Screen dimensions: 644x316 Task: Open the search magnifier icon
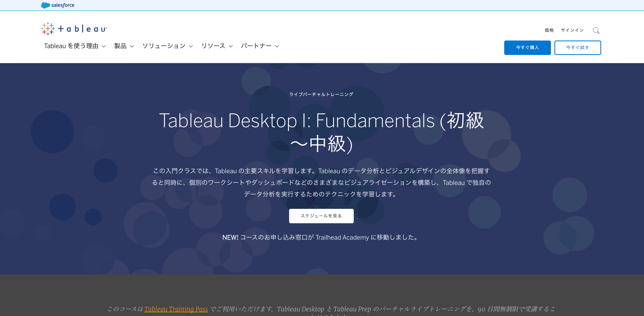click(x=596, y=31)
